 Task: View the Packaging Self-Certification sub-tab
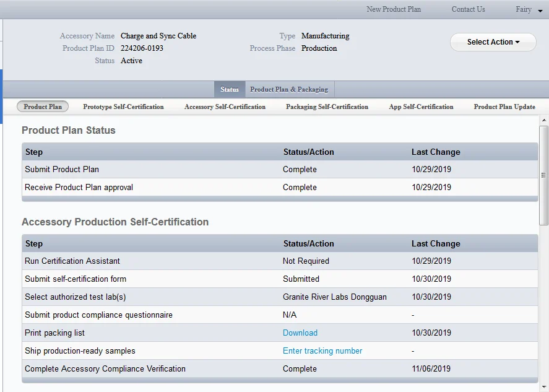click(327, 107)
